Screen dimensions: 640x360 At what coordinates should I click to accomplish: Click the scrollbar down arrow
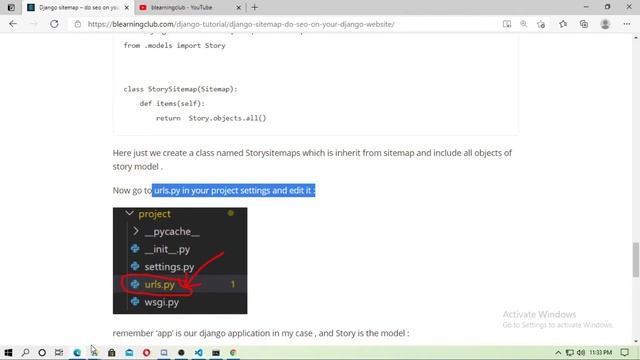click(636, 341)
